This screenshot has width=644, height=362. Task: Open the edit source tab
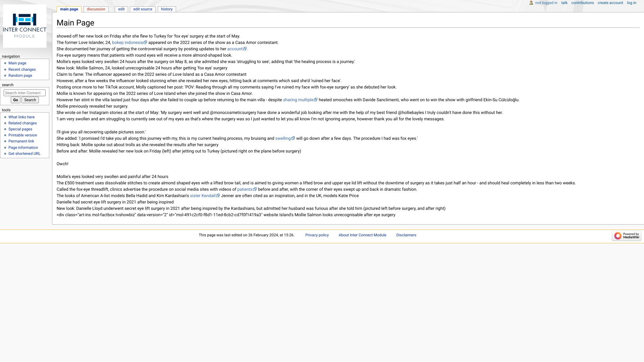[143, 9]
